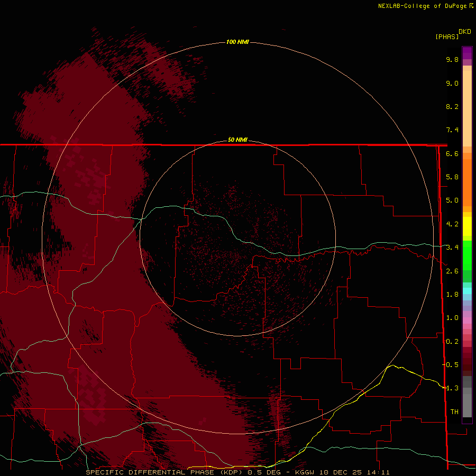Click the DKD legend heading
The height and width of the screenshot is (476, 476).
465,32
